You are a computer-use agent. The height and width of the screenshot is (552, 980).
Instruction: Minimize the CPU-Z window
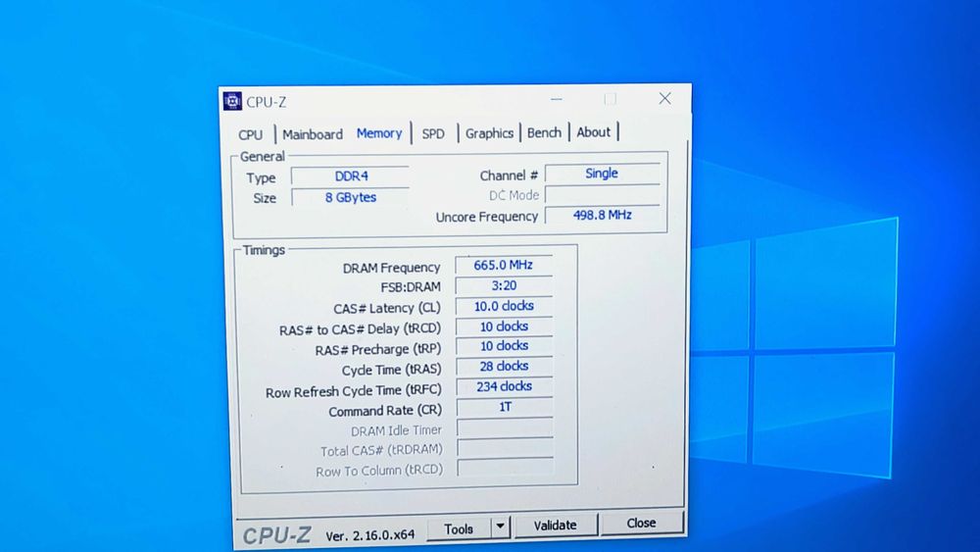[x=557, y=99]
